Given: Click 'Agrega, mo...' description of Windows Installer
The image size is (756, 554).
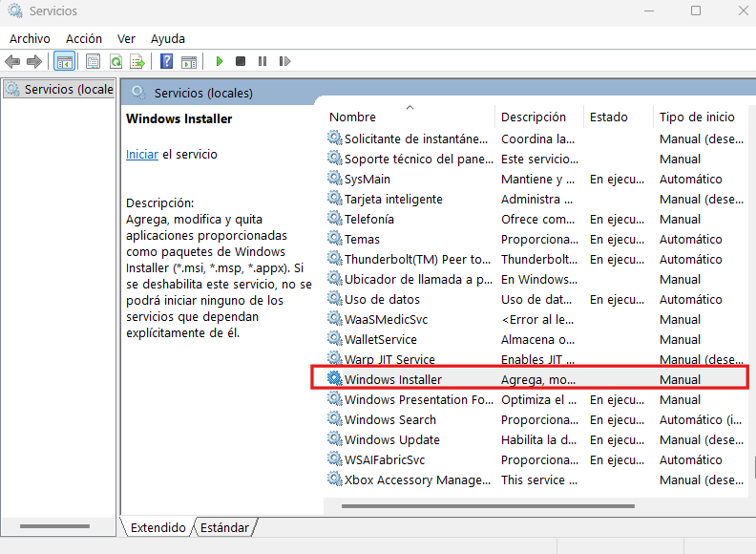Looking at the screenshot, I should [x=538, y=380].
